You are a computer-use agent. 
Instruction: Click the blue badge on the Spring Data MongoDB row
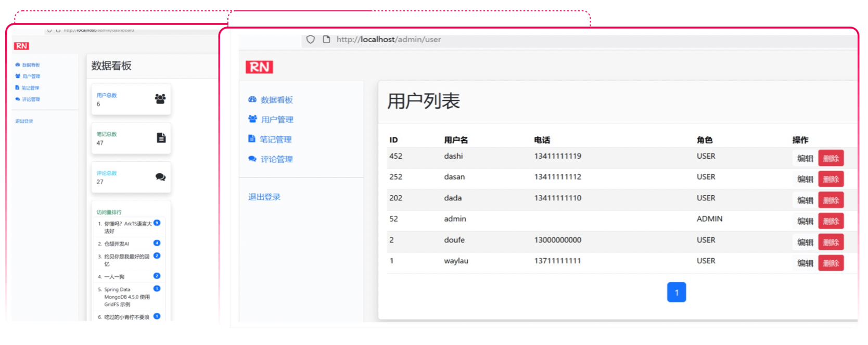point(157,288)
